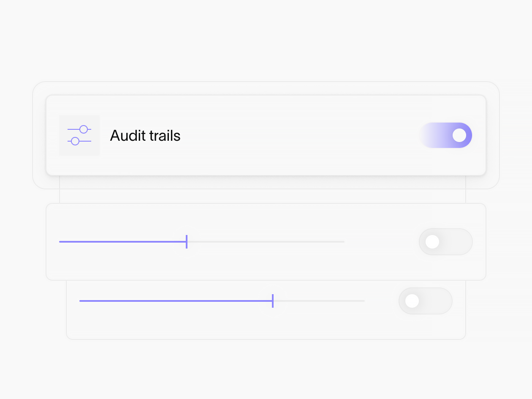Screen dimensions: 532x399
Task: Click the gray unfilled part of middle slider
Action: point(266,242)
